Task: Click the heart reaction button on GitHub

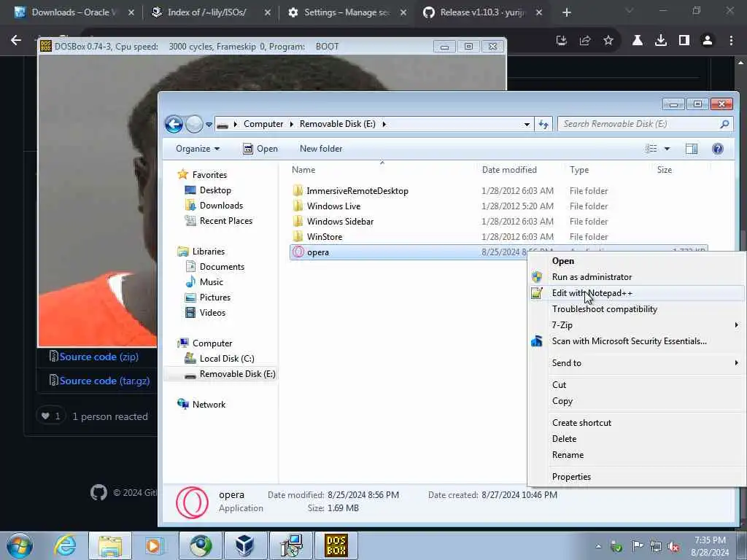Action: (x=50, y=416)
